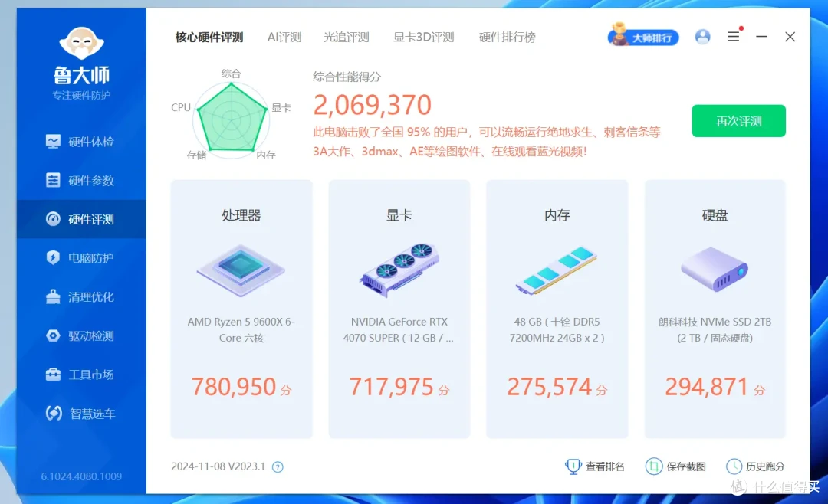828x504 pixels.
Task: Click the help question mark beside version
Action: coord(278,467)
